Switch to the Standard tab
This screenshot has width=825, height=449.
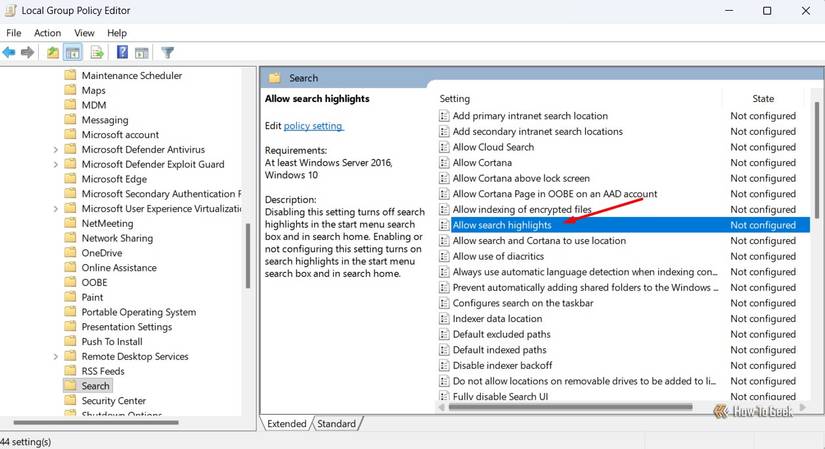coord(337,424)
